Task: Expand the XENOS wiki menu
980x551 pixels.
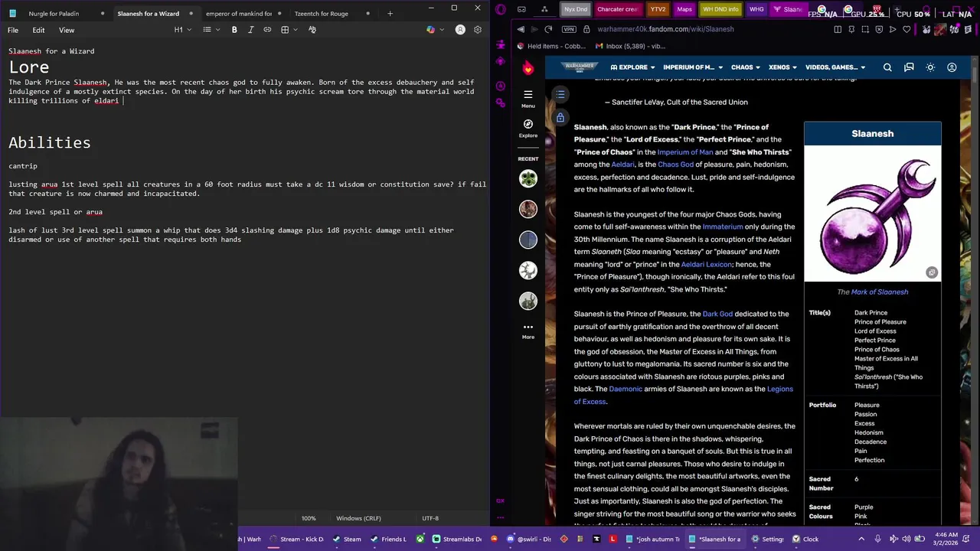Action: (782, 67)
